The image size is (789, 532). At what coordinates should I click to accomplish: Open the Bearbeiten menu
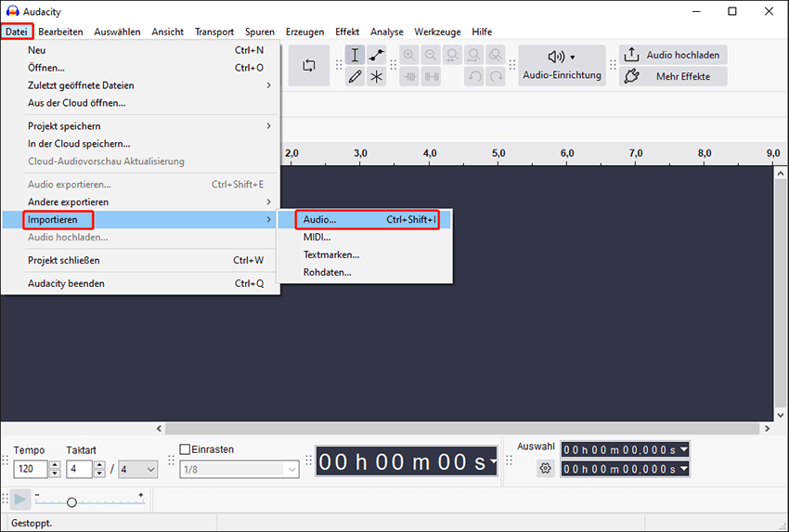point(61,32)
